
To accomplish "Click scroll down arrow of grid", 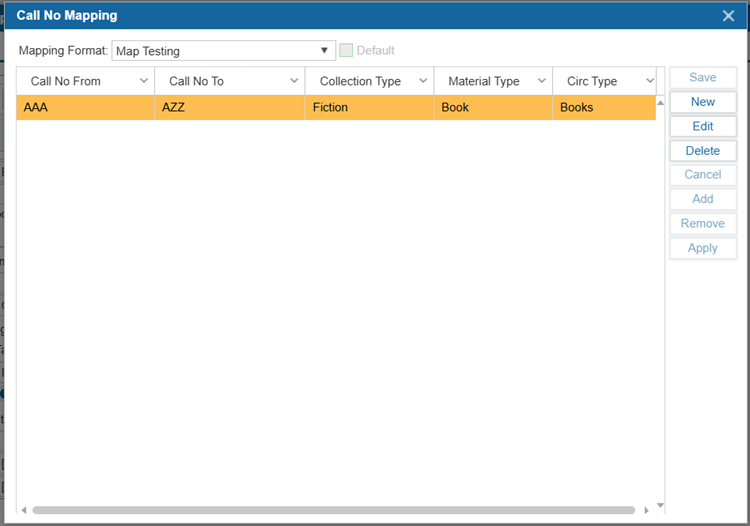I will coord(660,505).
